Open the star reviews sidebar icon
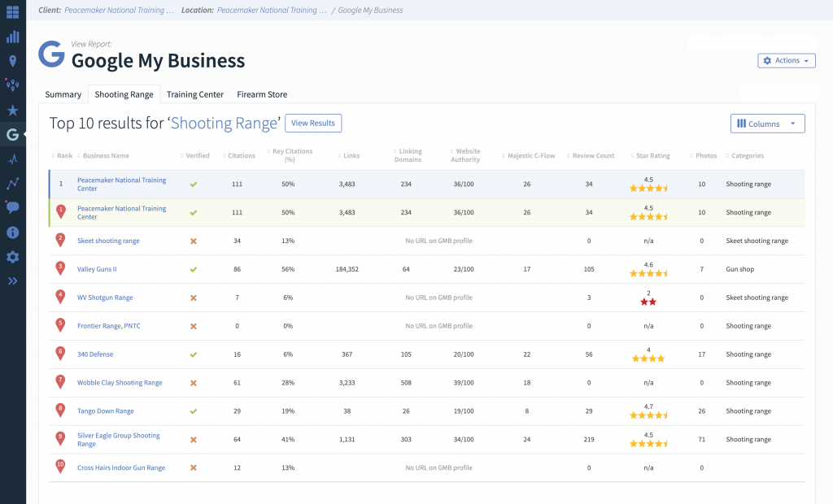Viewport: 833px width, 504px height. (x=13, y=110)
